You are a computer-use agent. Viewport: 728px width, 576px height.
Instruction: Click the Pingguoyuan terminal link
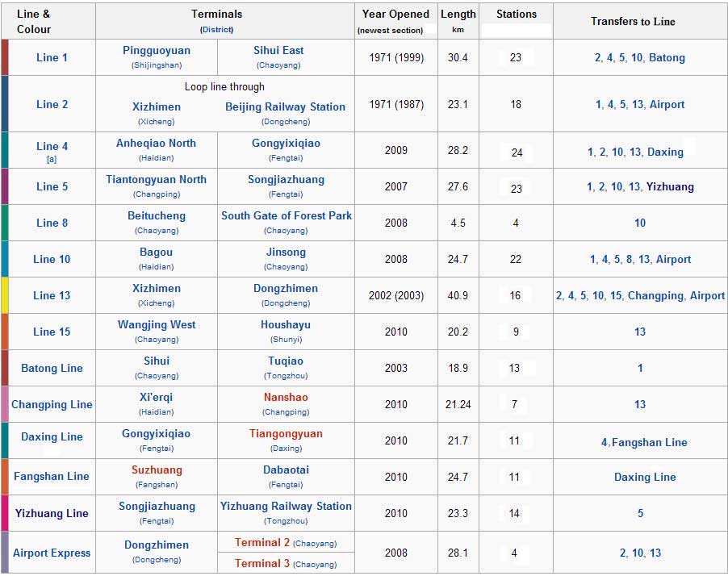click(x=157, y=50)
